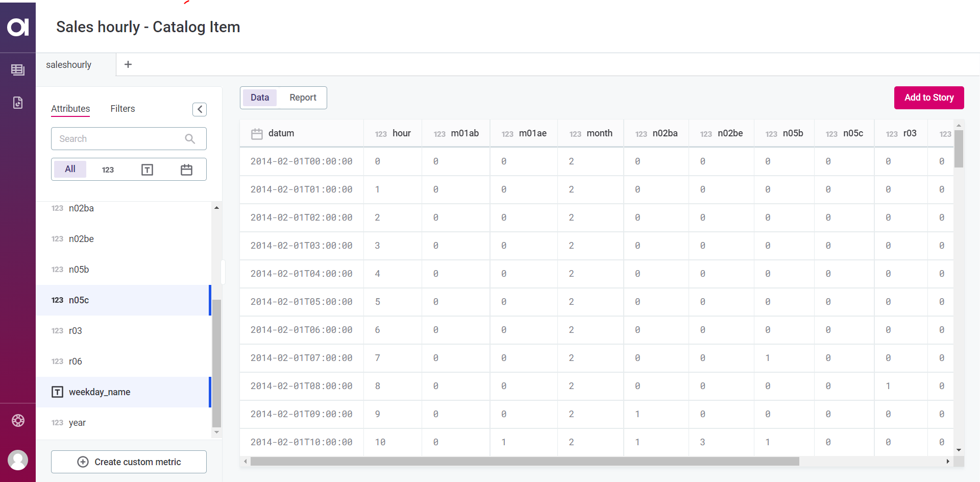Collapse the attributes side panel
Screen dimensions: 980x482
tap(200, 109)
